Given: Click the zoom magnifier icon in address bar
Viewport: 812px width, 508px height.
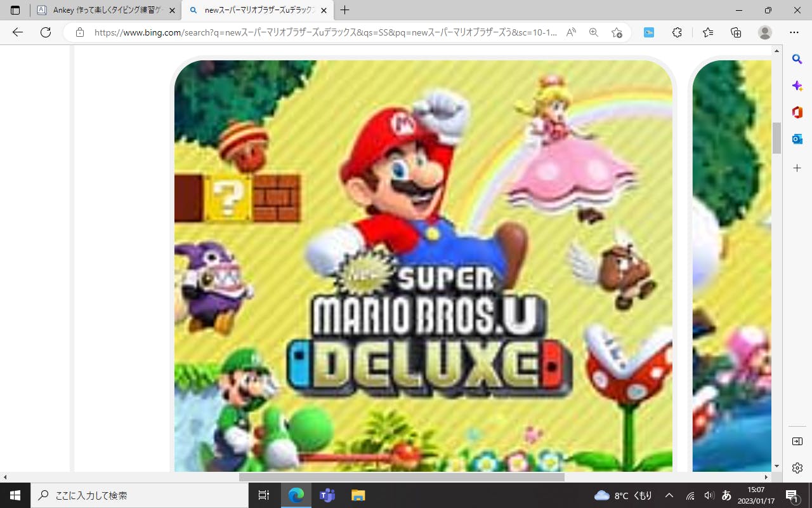Looking at the screenshot, I should 594,32.
